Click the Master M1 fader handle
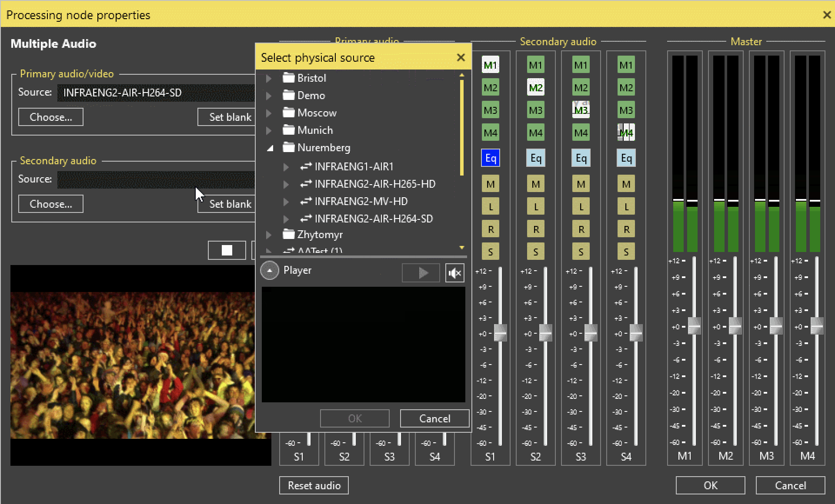The width and height of the screenshot is (835, 504). (x=694, y=326)
